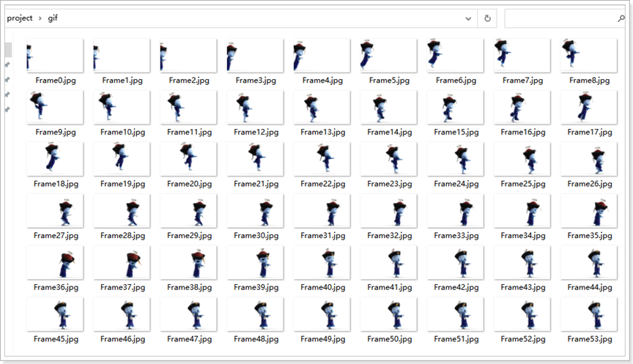Select the Frame14.jpg thumbnail

pyautogui.click(x=389, y=108)
